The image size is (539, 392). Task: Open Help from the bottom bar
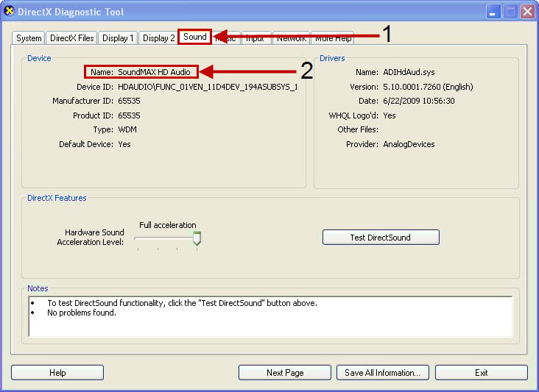pos(57,373)
